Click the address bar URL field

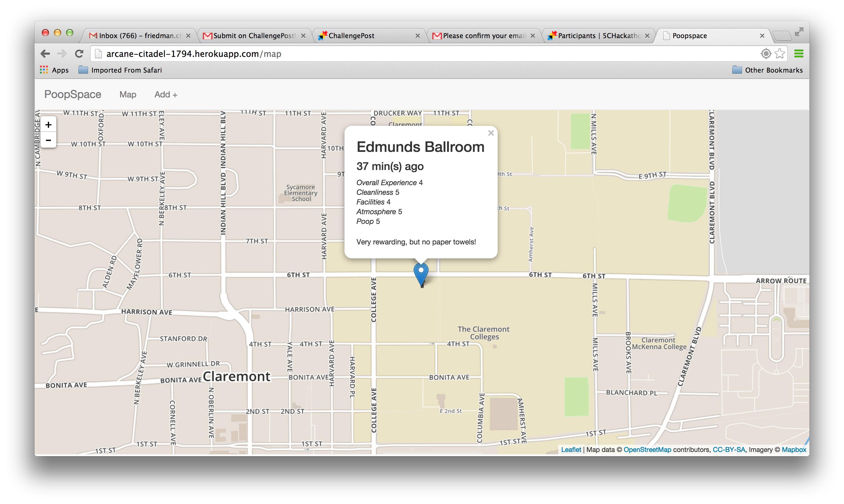point(408,54)
